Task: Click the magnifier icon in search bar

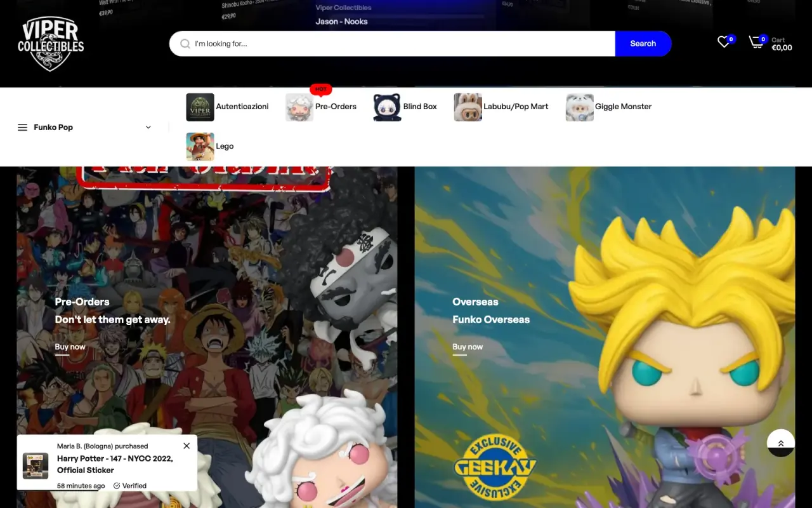Action: tap(185, 44)
